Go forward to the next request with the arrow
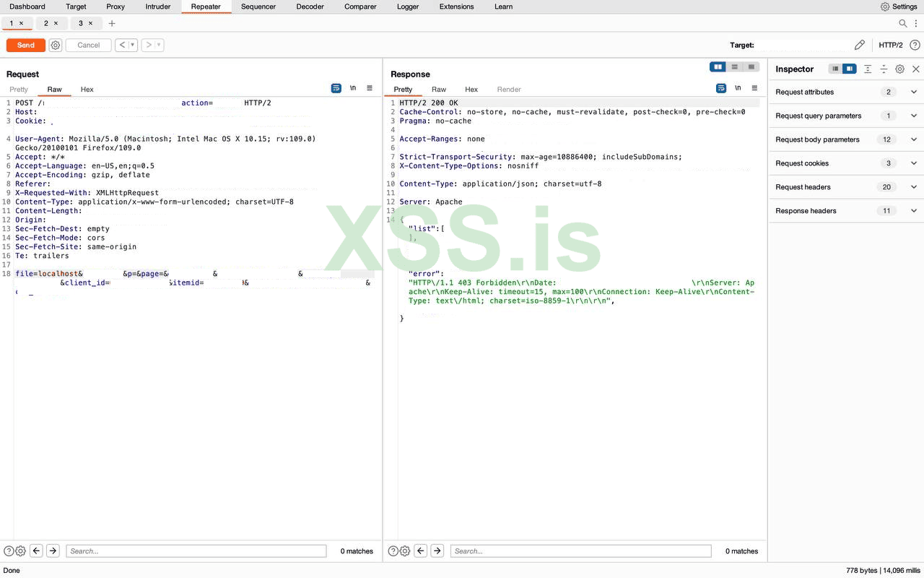Screen dimensions: 924x578 pyautogui.click(x=149, y=45)
